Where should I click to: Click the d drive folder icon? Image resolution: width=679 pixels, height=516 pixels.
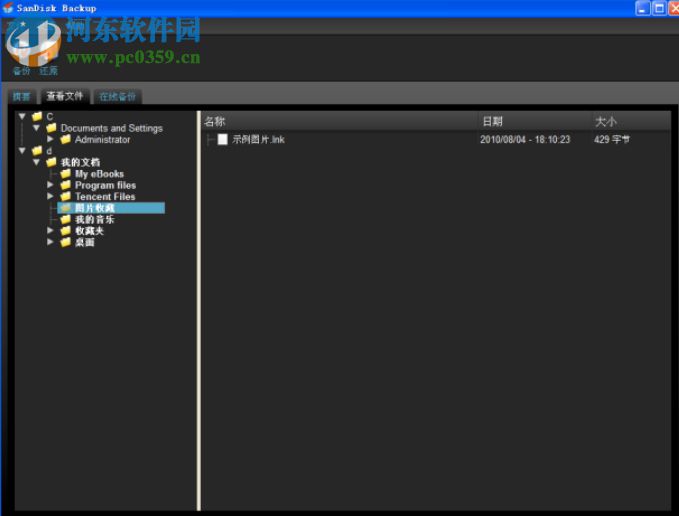coord(37,150)
